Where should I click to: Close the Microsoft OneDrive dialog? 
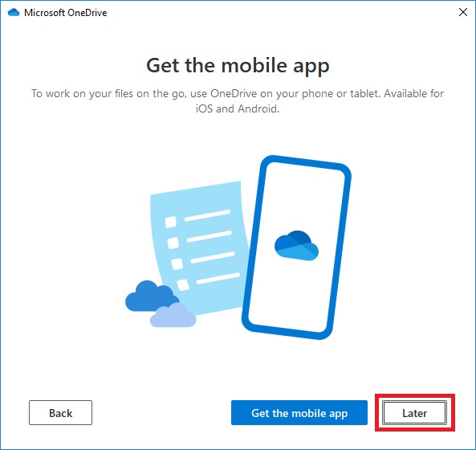point(463,13)
